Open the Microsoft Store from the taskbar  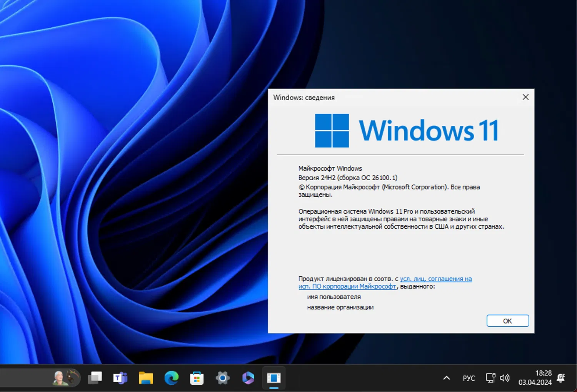[197, 378]
